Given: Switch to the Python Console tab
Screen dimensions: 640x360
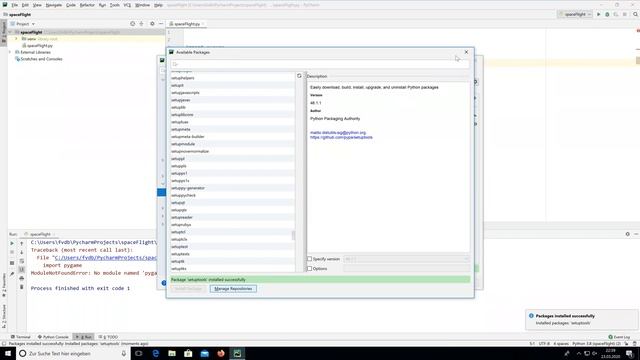Looking at the screenshot, I should (53, 337).
